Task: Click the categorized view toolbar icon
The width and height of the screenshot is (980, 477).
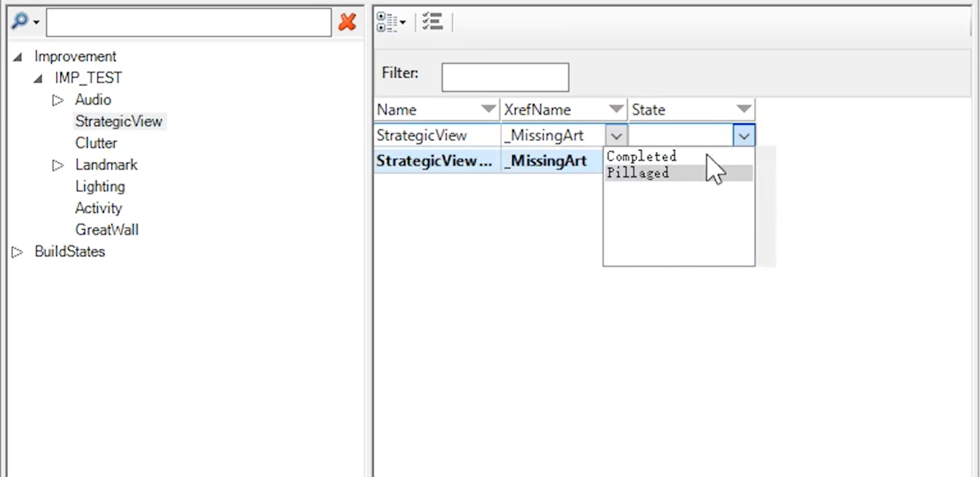Action: (388, 22)
